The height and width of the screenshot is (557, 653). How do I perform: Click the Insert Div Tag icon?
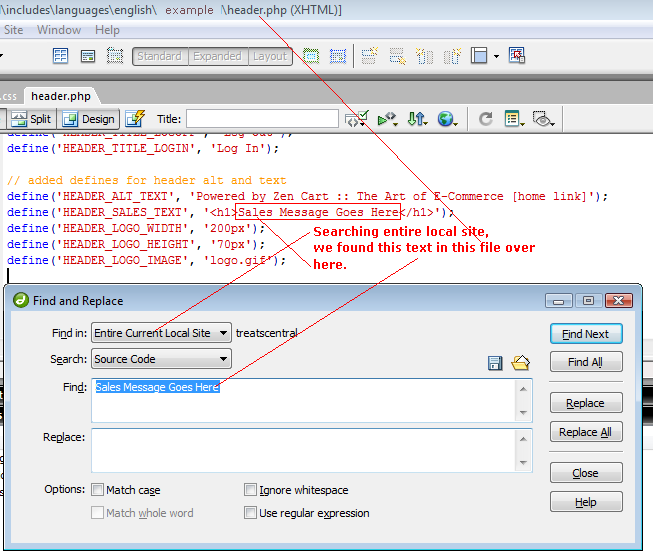click(x=88, y=56)
